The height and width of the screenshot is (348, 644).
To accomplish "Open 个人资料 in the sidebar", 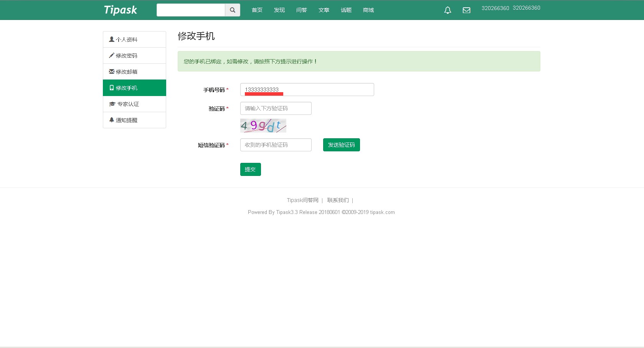I will click(134, 40).
